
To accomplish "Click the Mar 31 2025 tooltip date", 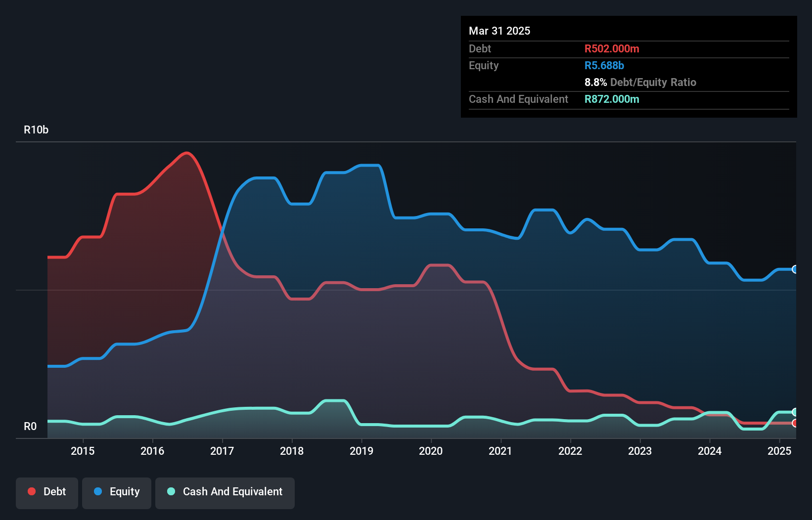I will tap(499, 31).
